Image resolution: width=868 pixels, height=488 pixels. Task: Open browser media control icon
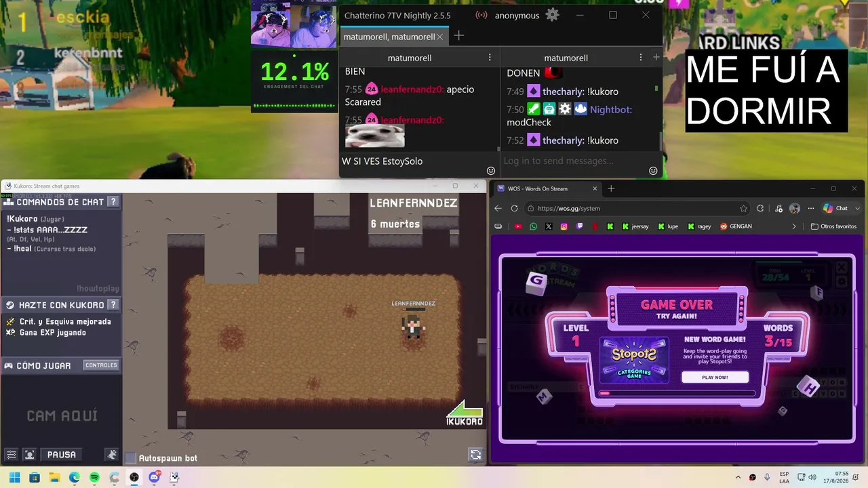click(778, 208)
